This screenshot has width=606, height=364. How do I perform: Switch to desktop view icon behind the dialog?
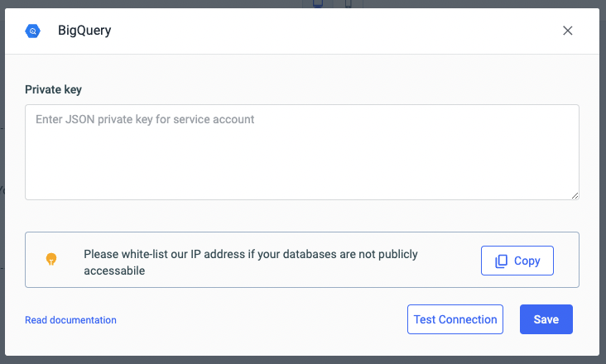[318, 3]
